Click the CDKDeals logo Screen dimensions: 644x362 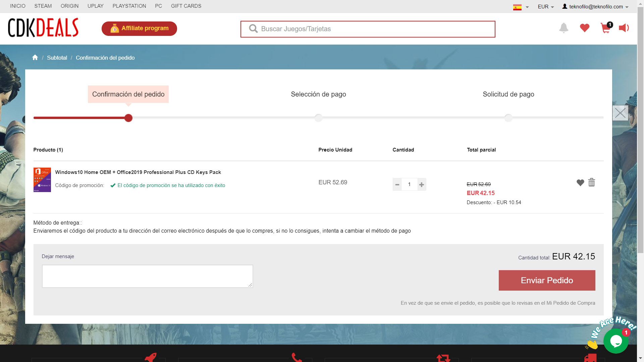pos(43,27)
